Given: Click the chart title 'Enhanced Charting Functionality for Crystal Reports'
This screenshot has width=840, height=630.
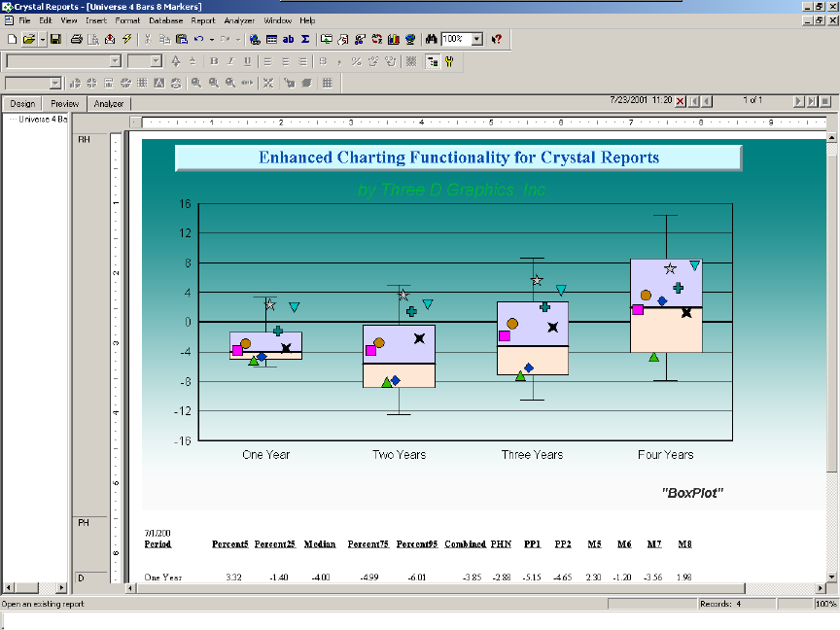Looking at the screenshot, I should point(459,157).
